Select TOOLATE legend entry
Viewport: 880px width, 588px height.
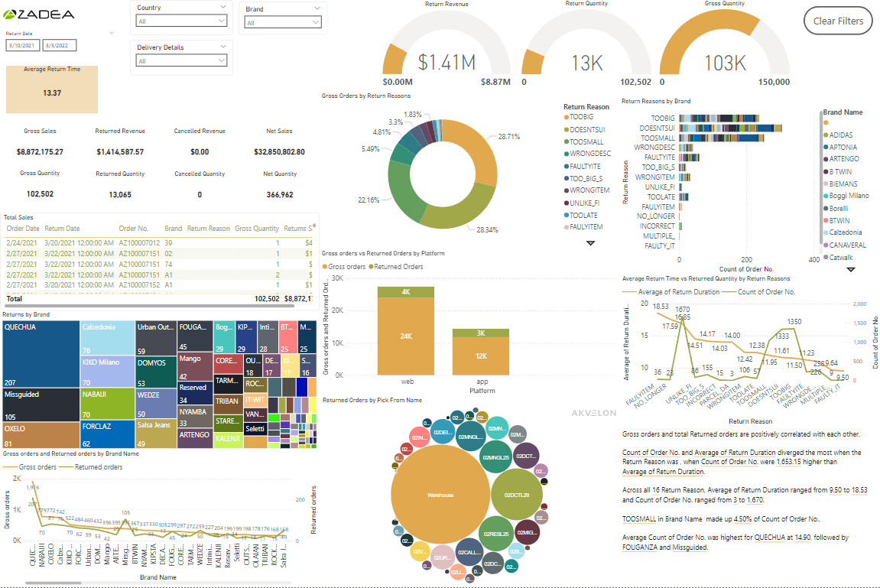coord(581,215)
